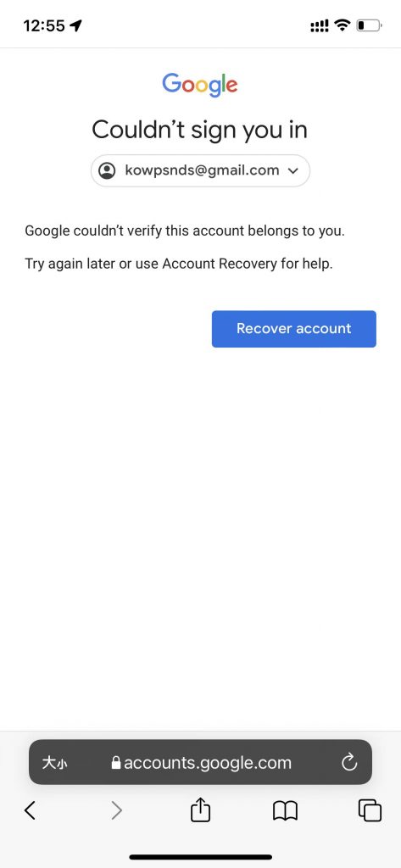Open the Safari bookmarks book icon
Image resolution: width=401 pixels, height=868 pixels.
point(285,811)
